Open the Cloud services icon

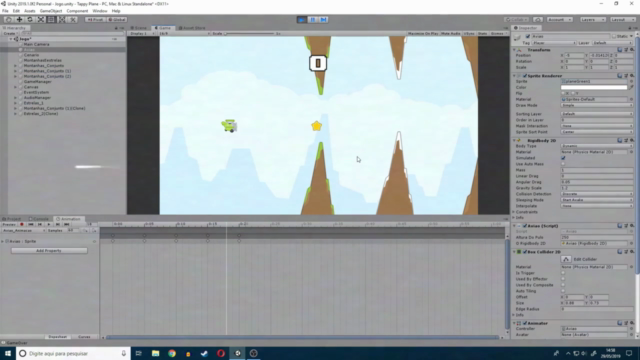[x=538, y=20]
